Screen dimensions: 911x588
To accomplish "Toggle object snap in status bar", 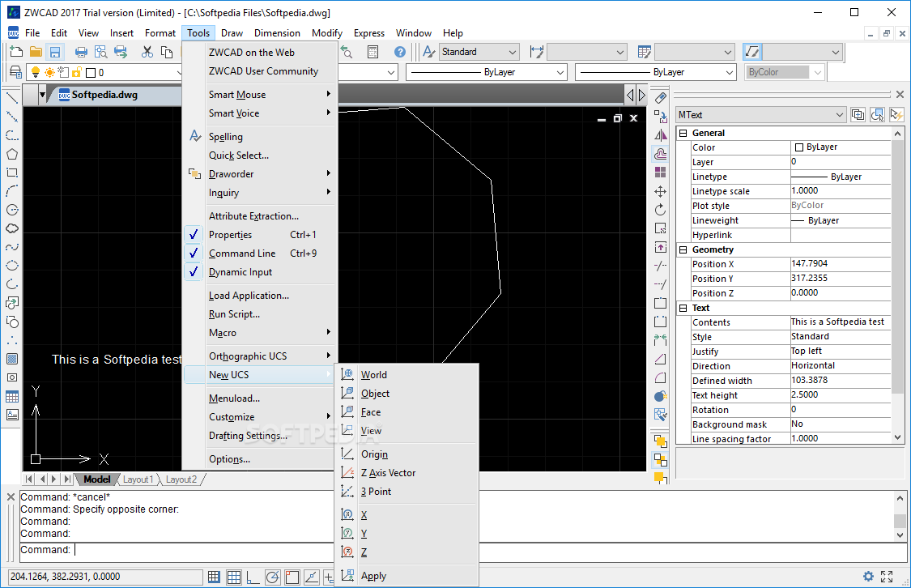I will pos(292,577).
